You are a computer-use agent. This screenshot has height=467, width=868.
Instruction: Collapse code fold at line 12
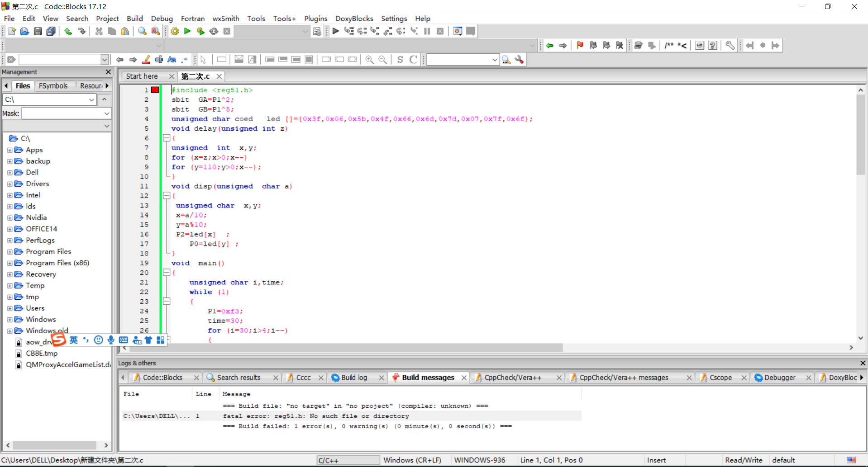167,195
